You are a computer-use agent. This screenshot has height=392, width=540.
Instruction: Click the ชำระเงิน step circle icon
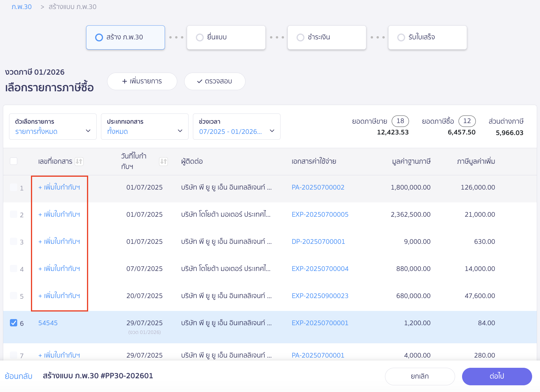300,37
